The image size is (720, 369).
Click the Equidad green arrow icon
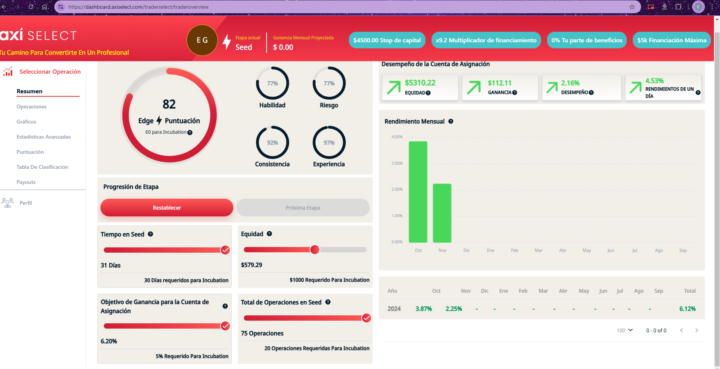point(394,88)
